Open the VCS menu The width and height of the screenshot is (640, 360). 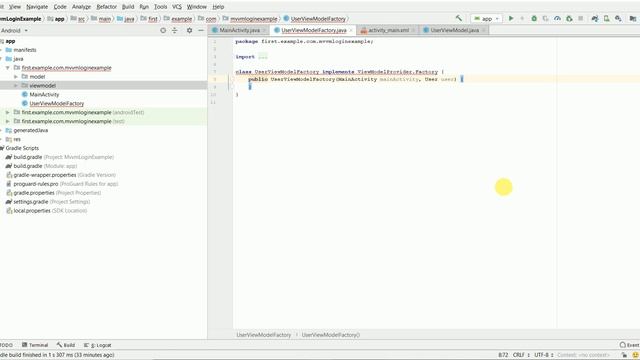(x=177, y=7)
